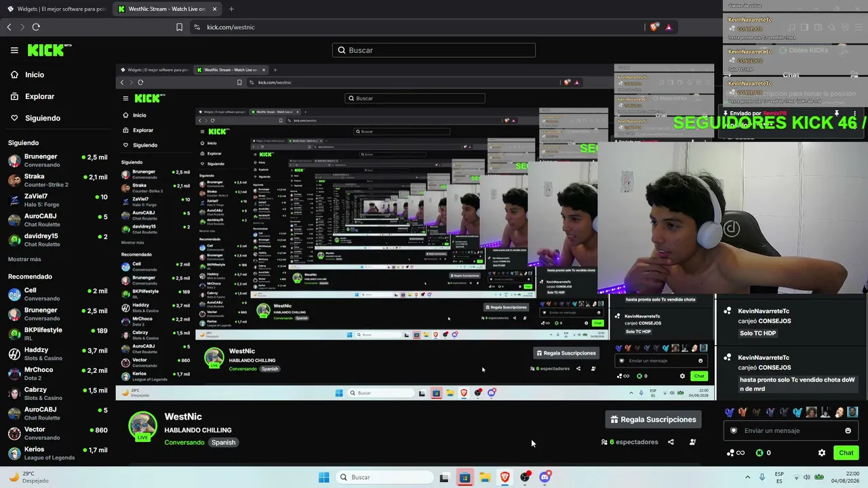
Task: Reload the kick.com/westnic page
Action: click(x=36, y=27)
